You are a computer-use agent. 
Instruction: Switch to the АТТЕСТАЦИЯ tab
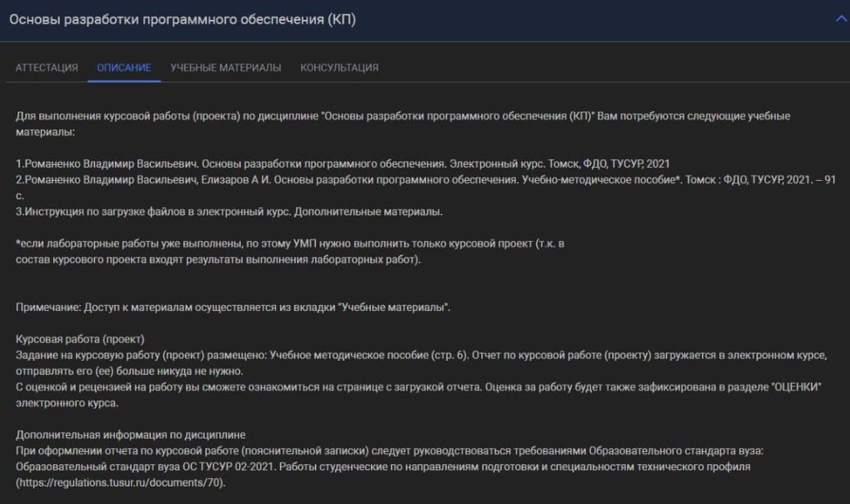coord(47,67)
